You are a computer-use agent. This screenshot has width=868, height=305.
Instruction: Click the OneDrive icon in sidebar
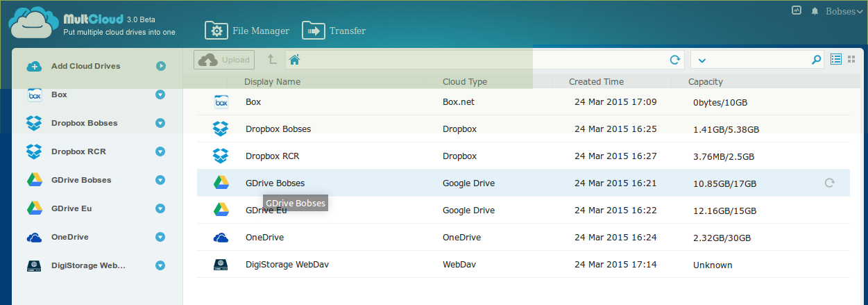pos(35,238)
